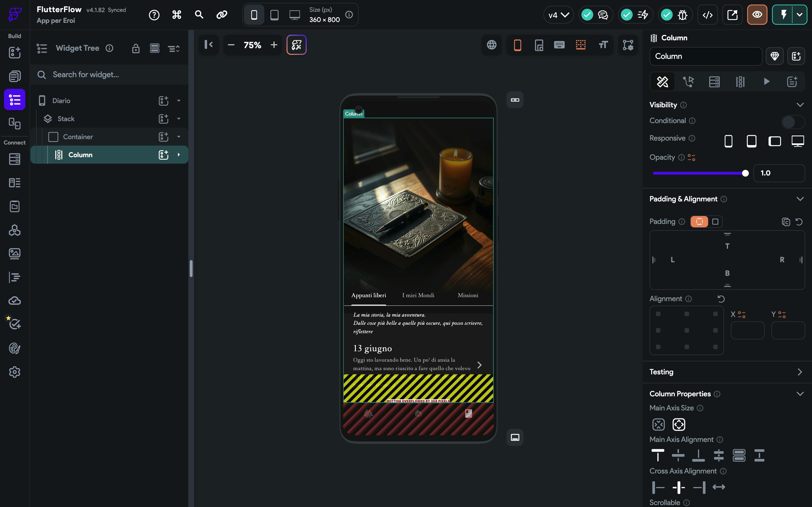Click the lightning Test Mode button
This screenshot has width=812, height=507.
tap(784, 15)
